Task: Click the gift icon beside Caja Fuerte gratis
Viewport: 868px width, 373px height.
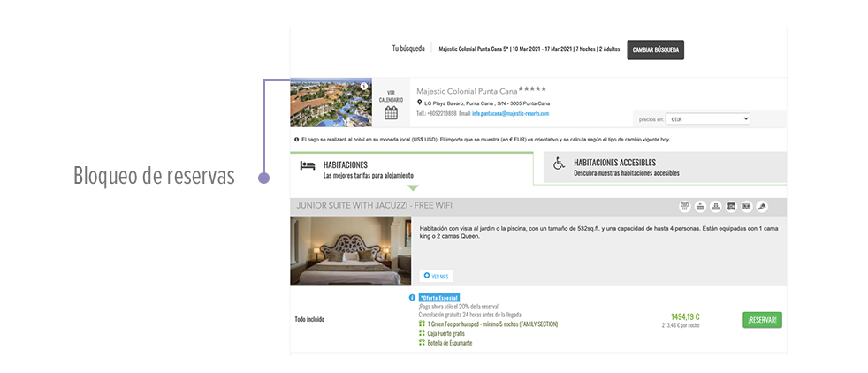Action: [x=422, y=334]
